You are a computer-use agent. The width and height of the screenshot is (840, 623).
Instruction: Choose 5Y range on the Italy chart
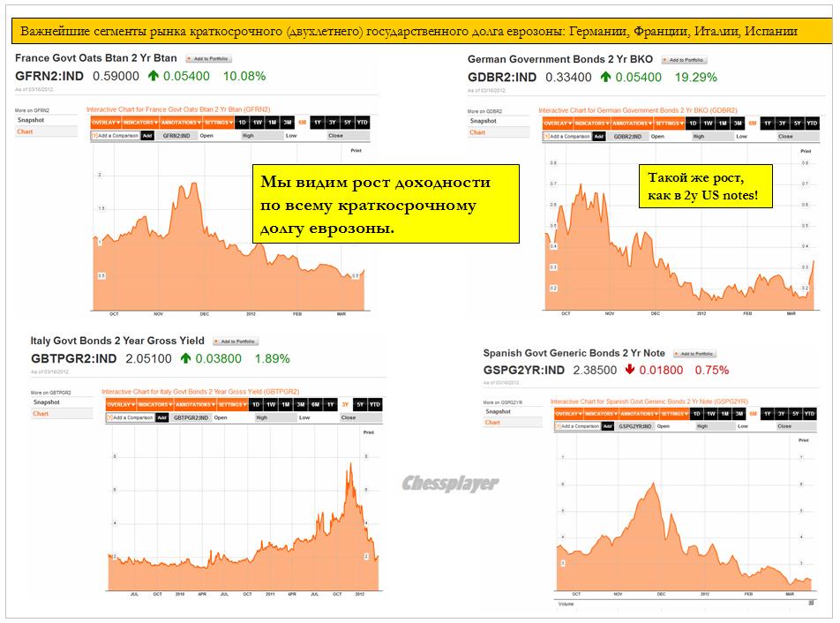(x=360, y=403)
